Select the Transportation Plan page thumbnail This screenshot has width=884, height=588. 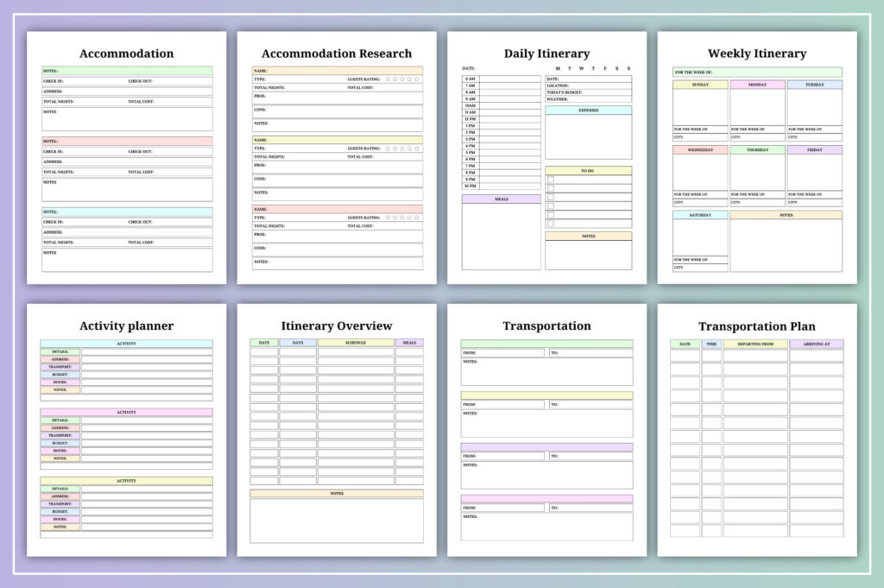(757, 430)
